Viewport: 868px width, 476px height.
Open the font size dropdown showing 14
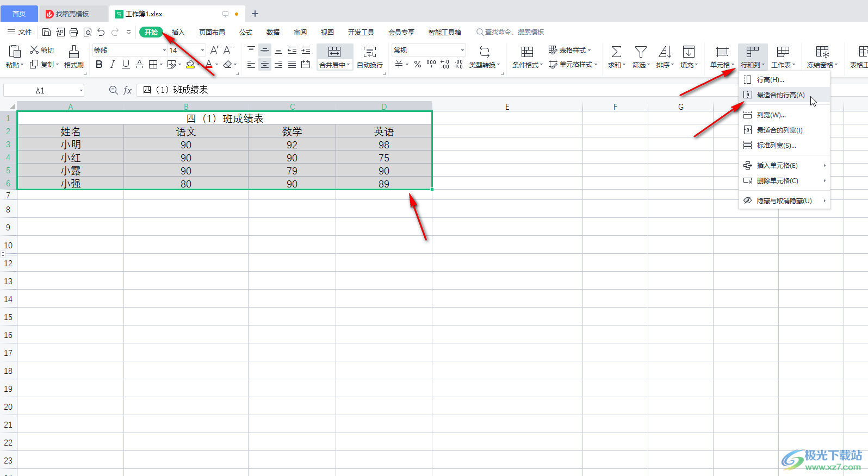click(x=202, y=50)
